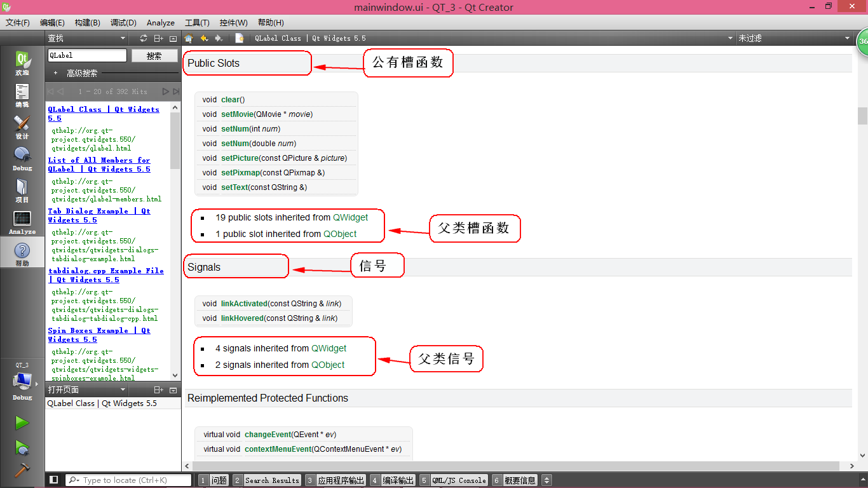Open the Projects (项目) mode
Image resolution: width=868 pixels, height=488 pixels.
click(22, 191)
